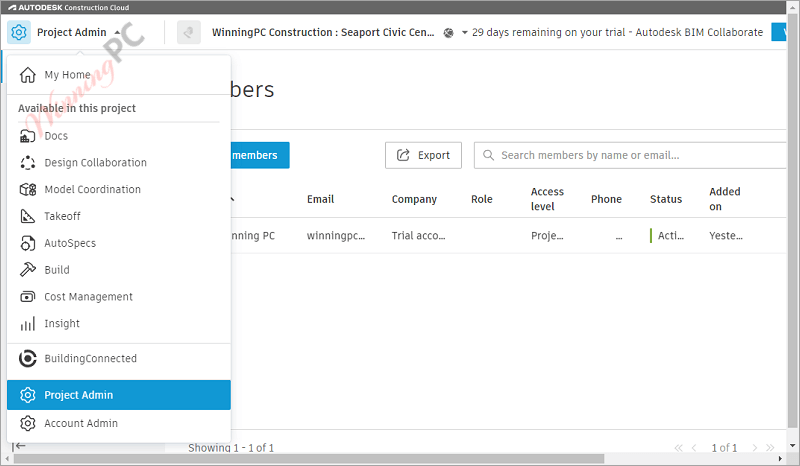Click the Yeste... added on cell
The height and width of the screenshot is (466, 800).
coord(726,236)
